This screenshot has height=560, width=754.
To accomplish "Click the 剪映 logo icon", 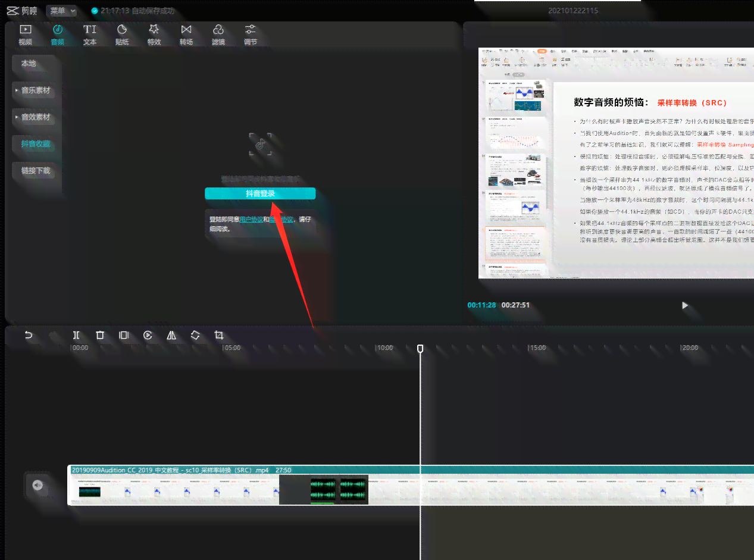I will pos(14,11).
